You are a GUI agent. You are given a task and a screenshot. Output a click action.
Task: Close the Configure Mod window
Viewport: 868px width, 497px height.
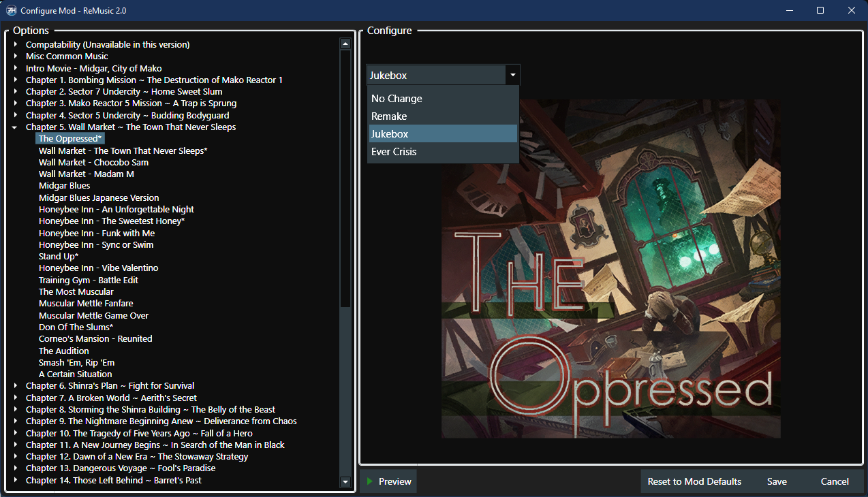click(852, 10)
